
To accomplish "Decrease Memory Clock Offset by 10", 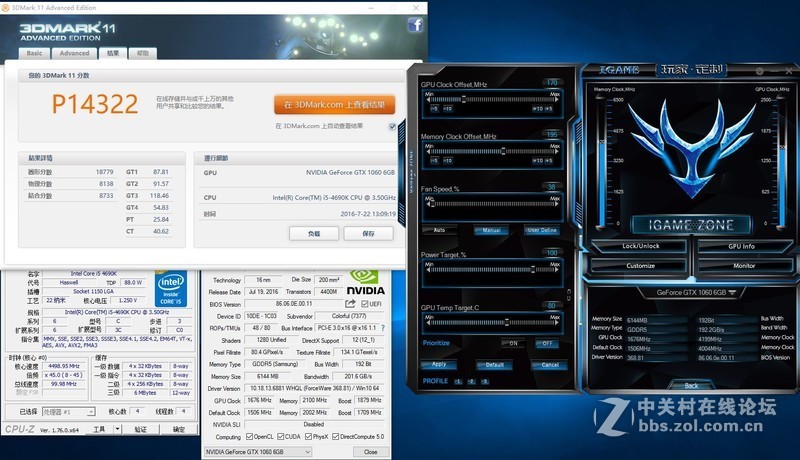I will 447,161.
